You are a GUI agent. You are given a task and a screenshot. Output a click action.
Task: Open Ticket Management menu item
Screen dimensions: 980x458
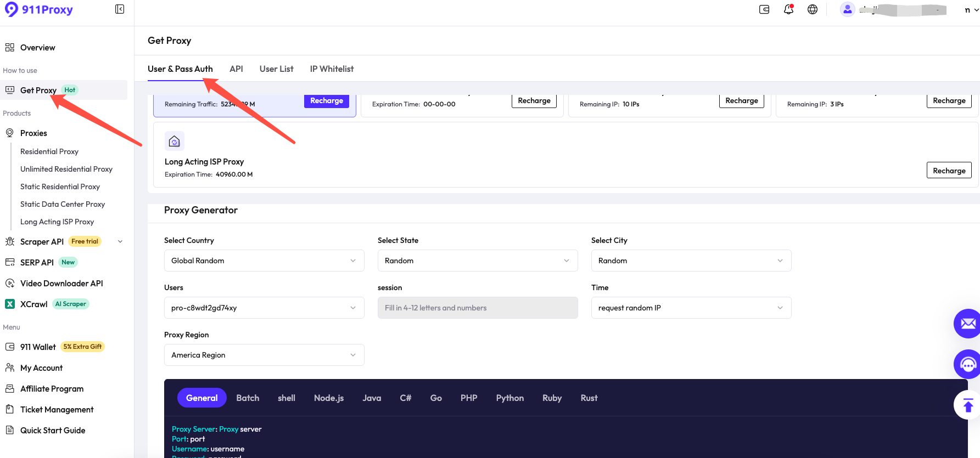tap(57, 409)
